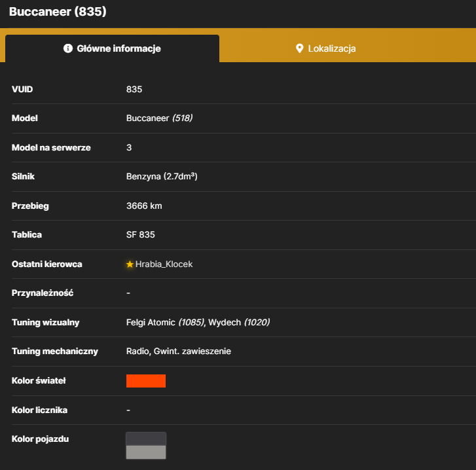Viewport: 476px width, 470px height.
Task: Click the Przebieg row label
Action: 30,206
